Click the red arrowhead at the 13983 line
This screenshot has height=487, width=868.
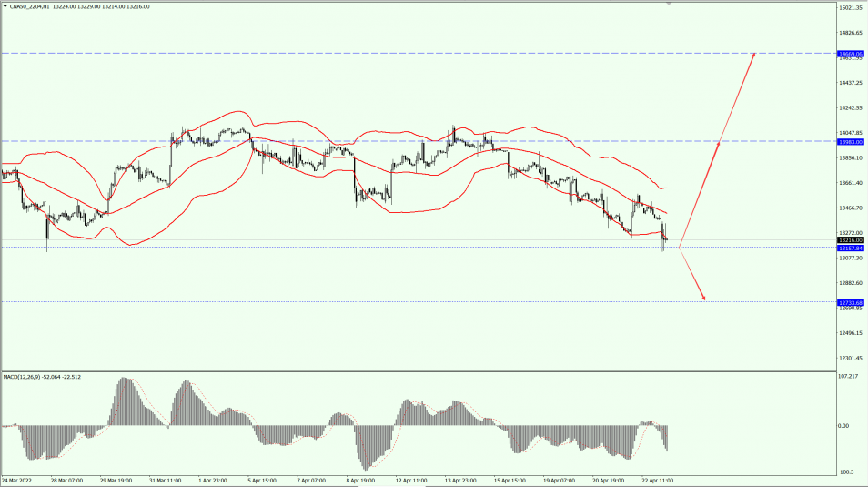[720, 143]
